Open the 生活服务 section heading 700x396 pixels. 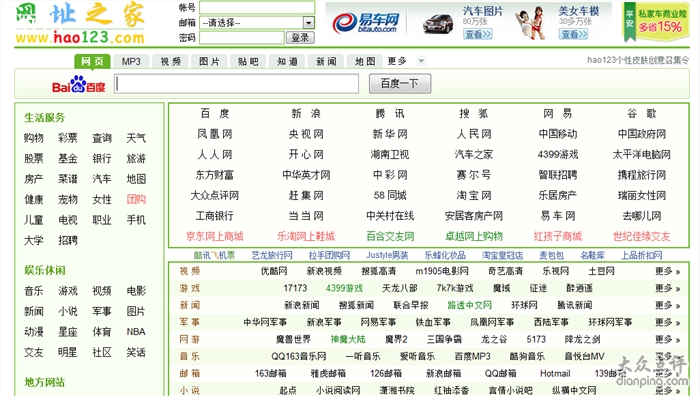pyautogui.click(x=44, y=117)
